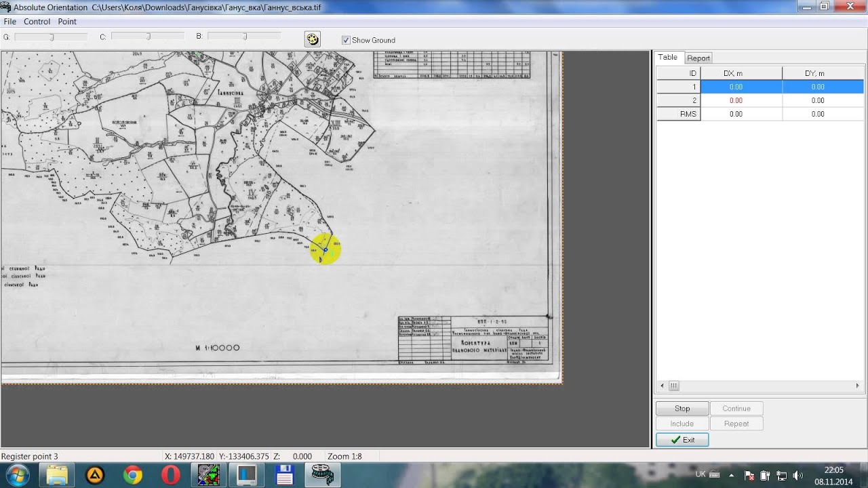This screenshot has height=488, width=868.
Task: Click the Include button
Action: [x=682, y=424]
